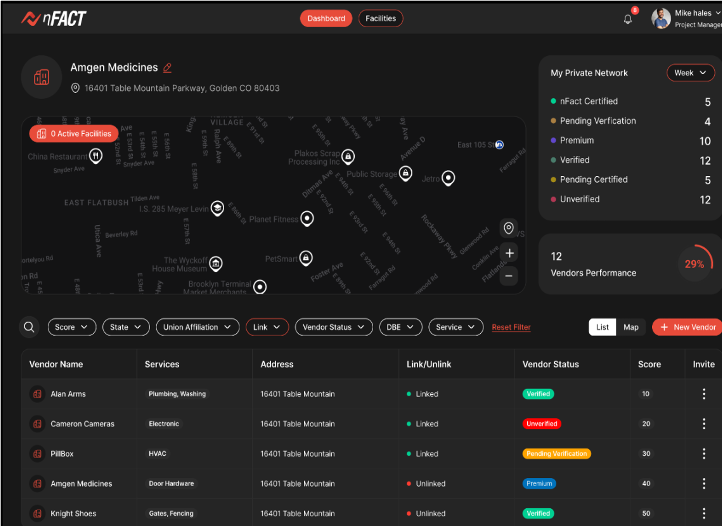Image resolution: width=722 pixels, height=526 pixels.
Task: Select Planet Fitness map marker
Action: 307,218
